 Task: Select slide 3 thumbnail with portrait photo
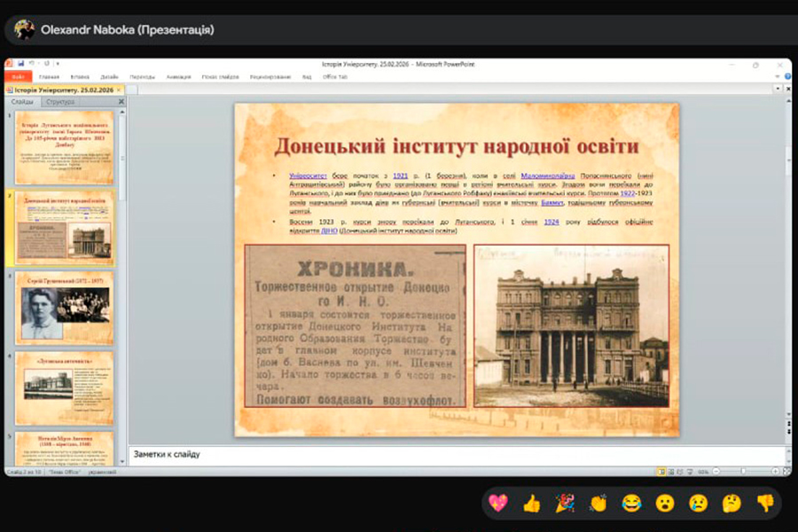pyautogui.click(x=65, y=309)
